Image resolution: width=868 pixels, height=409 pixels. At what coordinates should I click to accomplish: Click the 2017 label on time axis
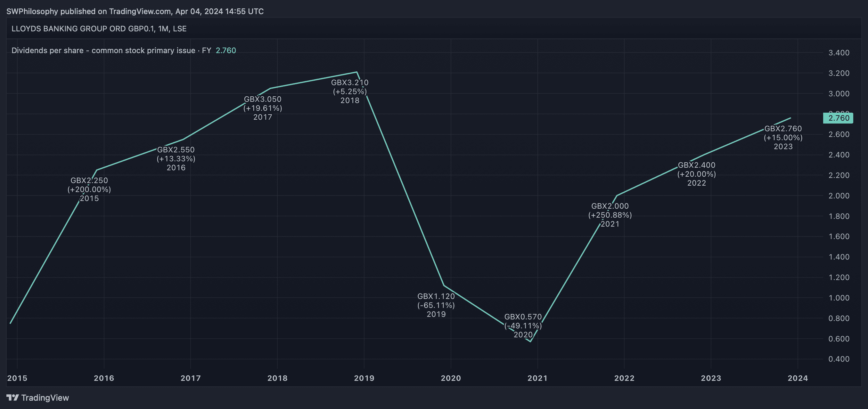(x=191, y=378)
